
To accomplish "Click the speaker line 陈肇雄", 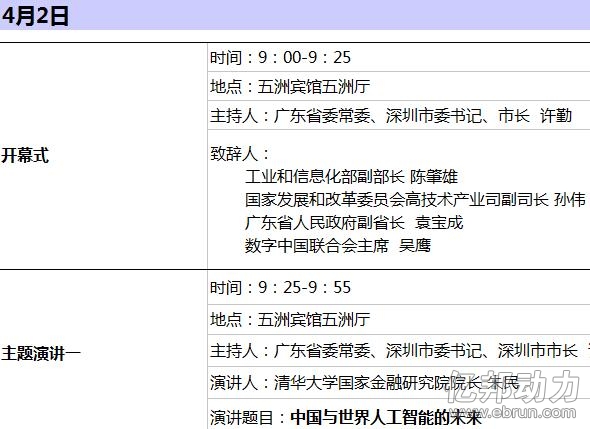I will [351, 176].
